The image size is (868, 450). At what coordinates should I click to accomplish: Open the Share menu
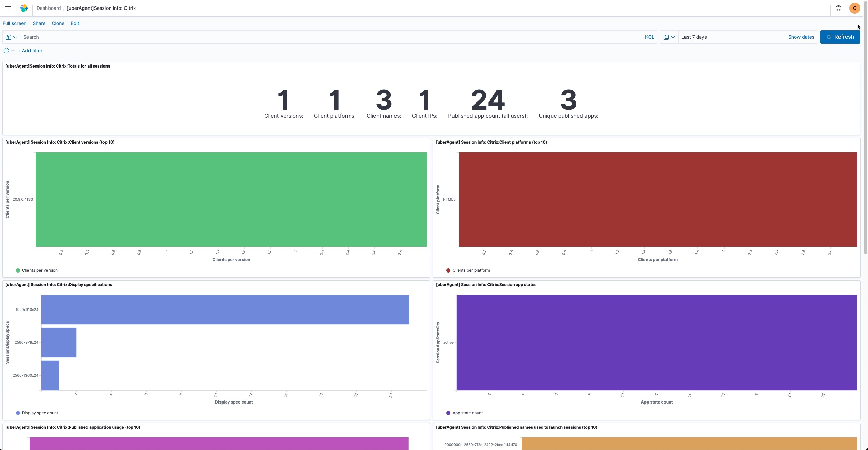(x=39, y=23)
